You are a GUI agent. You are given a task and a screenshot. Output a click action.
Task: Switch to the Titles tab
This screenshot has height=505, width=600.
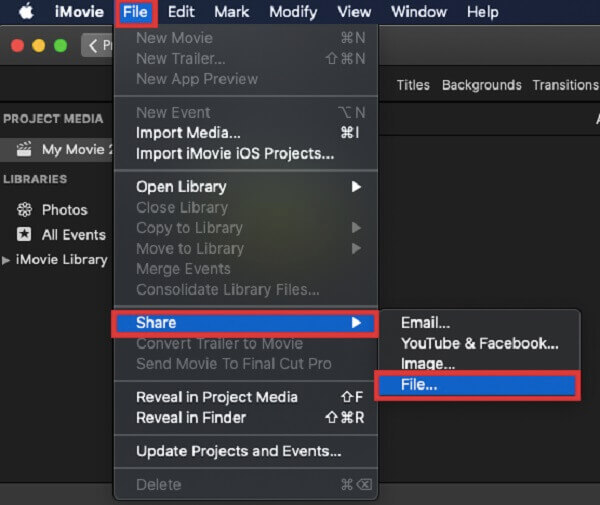tap(413, 85)
